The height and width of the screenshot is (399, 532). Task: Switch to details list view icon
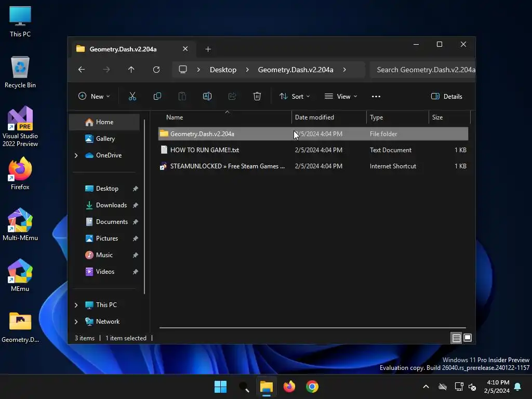(456, 338)
